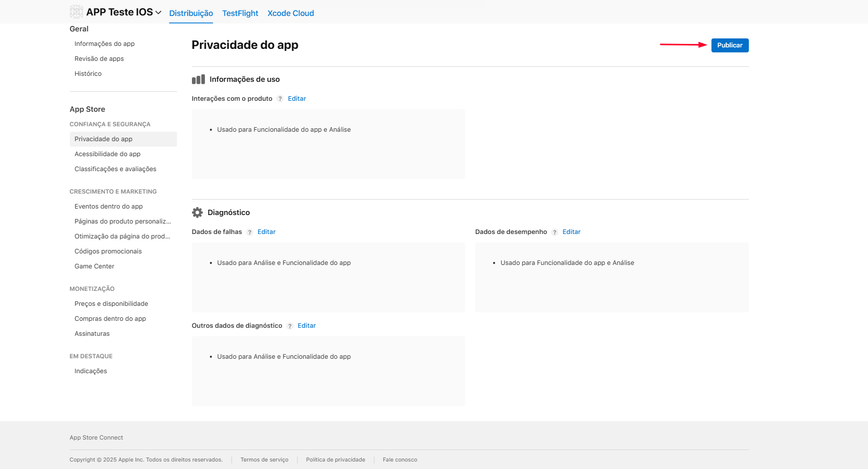Click the Publicar button
This screenshot has height=469, width=868.
[729, 45]
